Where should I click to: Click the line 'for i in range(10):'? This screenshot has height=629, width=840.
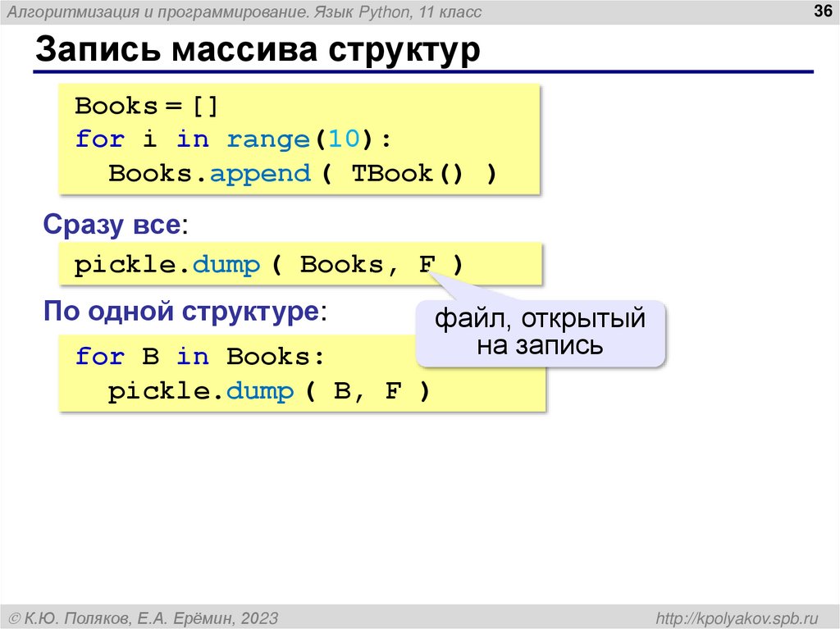233,139
